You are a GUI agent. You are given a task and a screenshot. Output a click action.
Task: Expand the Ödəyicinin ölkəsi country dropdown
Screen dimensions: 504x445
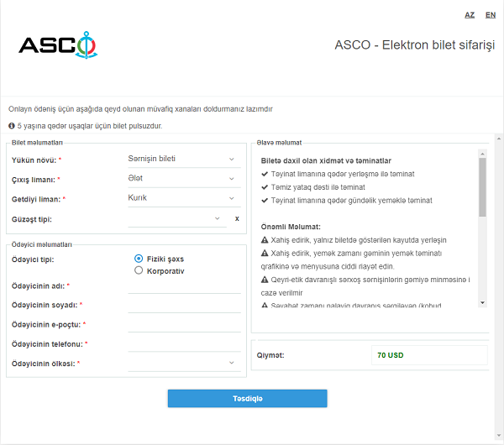[x=184, y=363]
